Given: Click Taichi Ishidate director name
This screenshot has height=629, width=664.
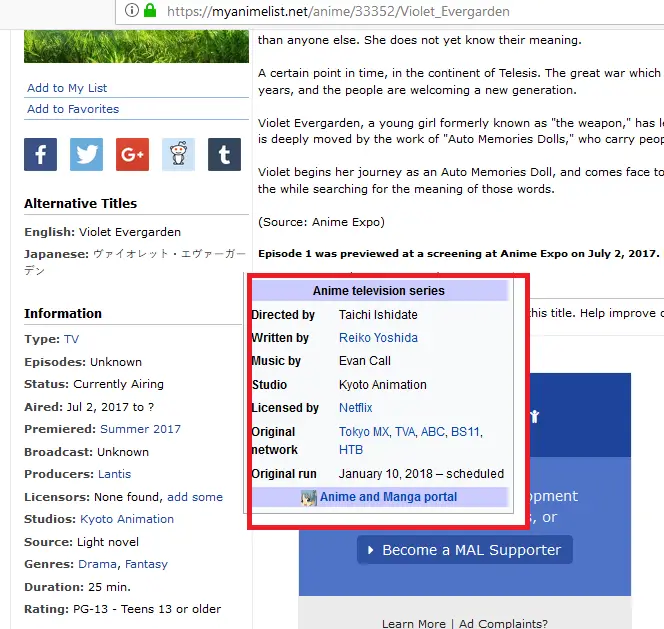Looking at the screenshot, I should [x=378, y=315].
